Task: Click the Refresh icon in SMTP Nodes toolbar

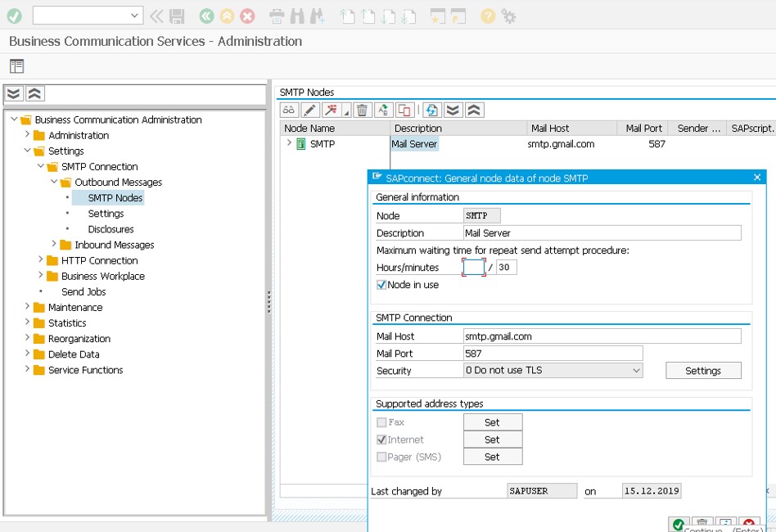Action: 431,110
